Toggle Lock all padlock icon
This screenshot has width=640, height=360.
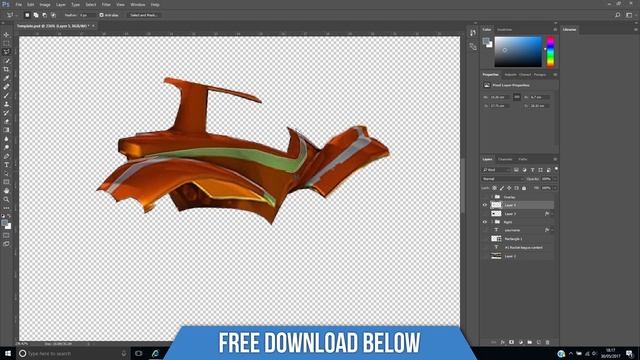point(524,188)
